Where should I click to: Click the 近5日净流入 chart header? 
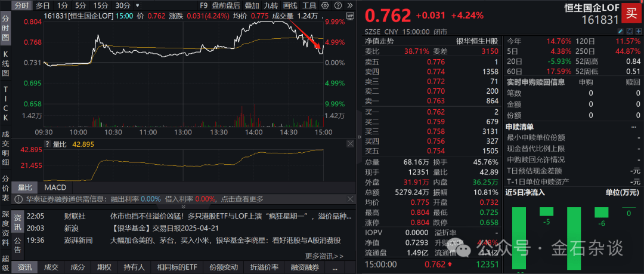coord(525,192)
